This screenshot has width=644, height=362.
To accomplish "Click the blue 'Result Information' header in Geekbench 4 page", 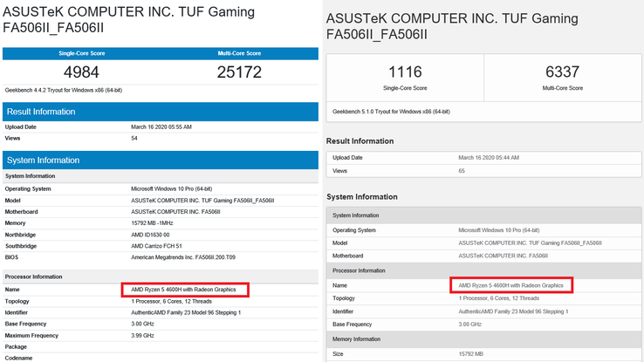I will 161,112.
